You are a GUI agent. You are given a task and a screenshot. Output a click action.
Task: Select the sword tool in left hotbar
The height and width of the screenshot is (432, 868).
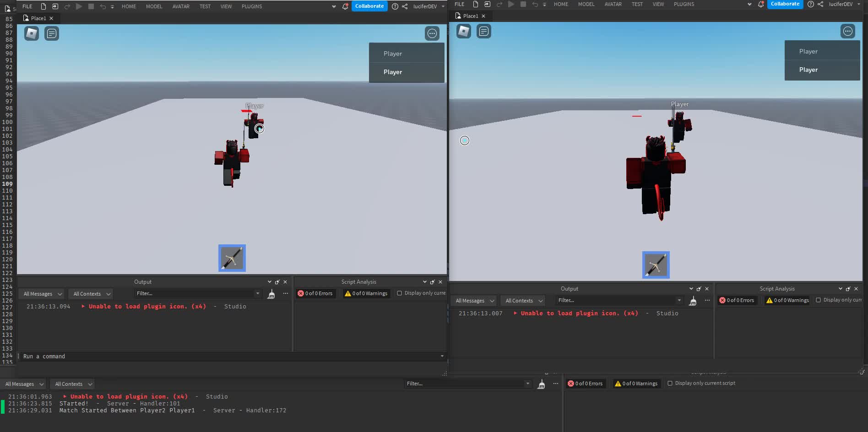pos(232,258)
